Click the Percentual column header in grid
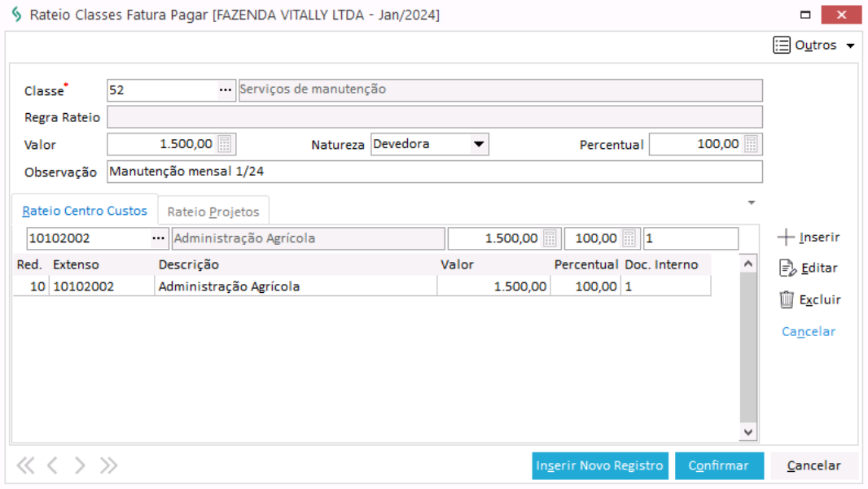868x489 pixels. click(586, 264)
